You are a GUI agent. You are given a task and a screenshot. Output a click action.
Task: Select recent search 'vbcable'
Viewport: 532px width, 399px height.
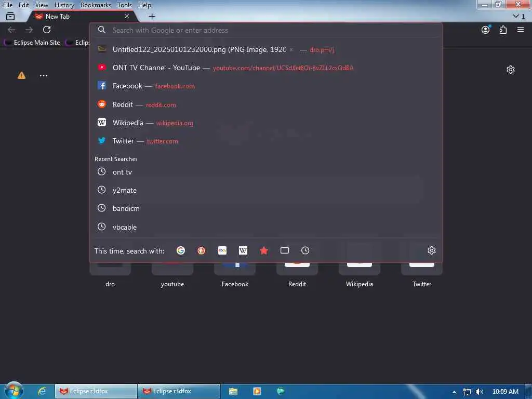(266, 227)
